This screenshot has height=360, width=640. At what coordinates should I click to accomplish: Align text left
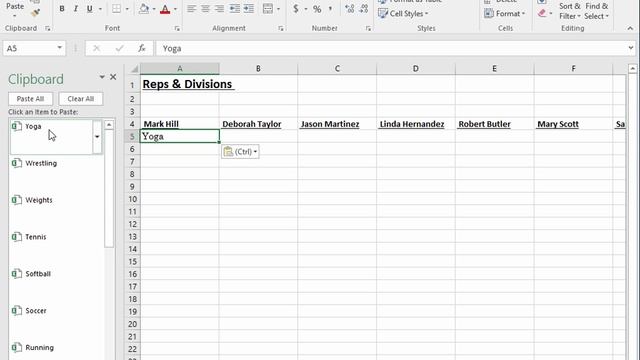pos(191,9)
